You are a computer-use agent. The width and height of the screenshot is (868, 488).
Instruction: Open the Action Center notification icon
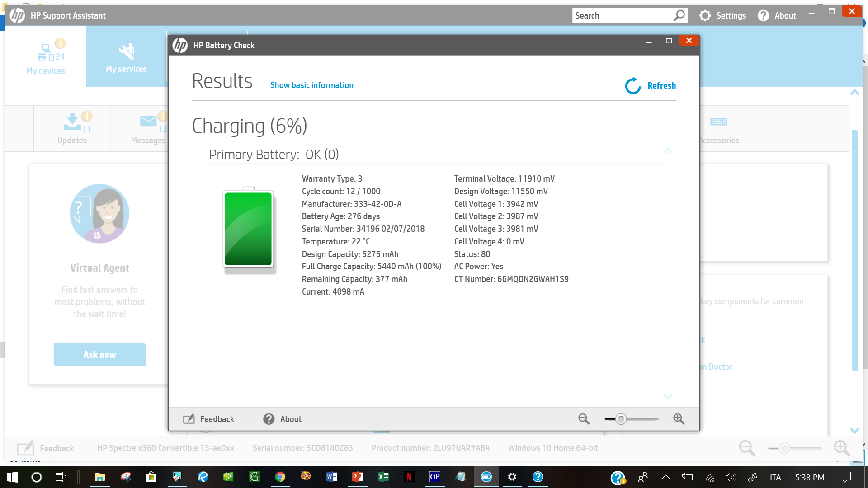(845, 477)
